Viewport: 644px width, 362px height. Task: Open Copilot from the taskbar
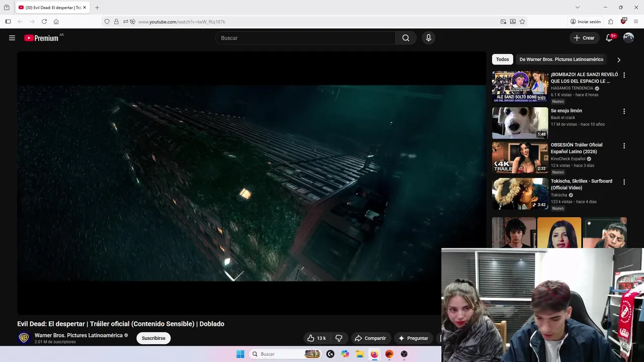click(345, 354)
